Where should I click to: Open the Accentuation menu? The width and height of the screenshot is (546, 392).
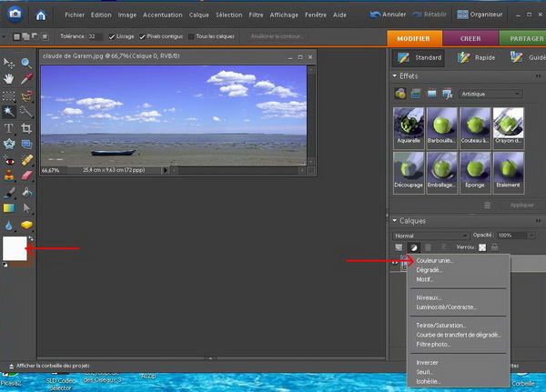point(163,15)
